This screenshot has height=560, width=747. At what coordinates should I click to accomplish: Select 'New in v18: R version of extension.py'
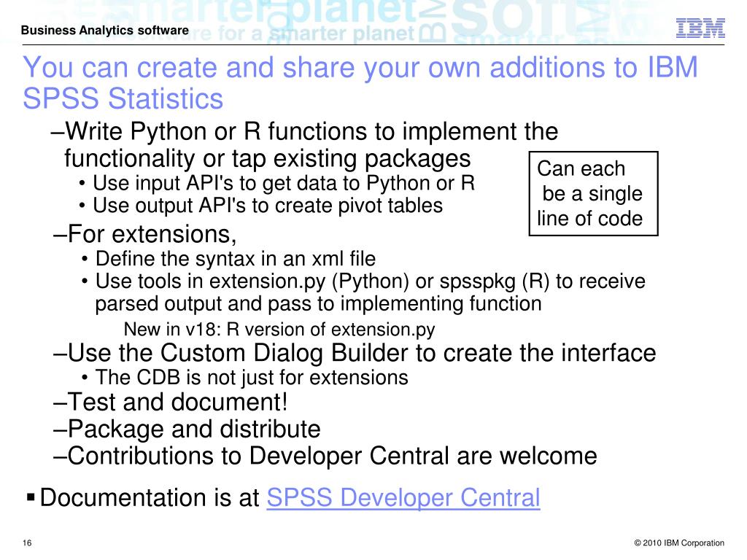tap(279, 330)
